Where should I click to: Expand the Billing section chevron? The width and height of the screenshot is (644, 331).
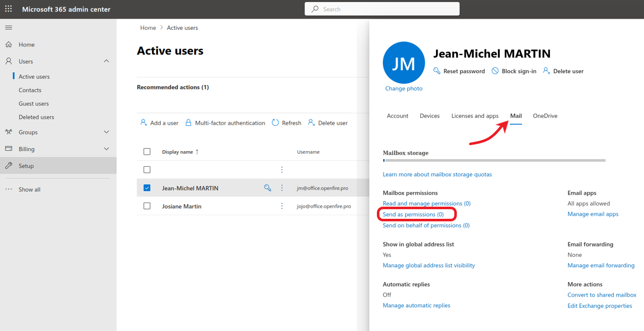click(x=106, y=149)
